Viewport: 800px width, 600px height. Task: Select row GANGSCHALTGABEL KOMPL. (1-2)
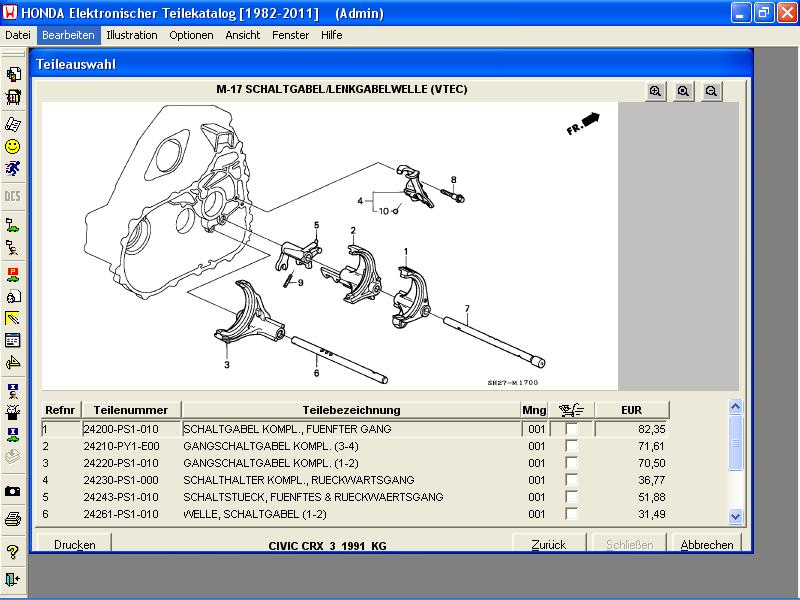(x=354, y=463)
